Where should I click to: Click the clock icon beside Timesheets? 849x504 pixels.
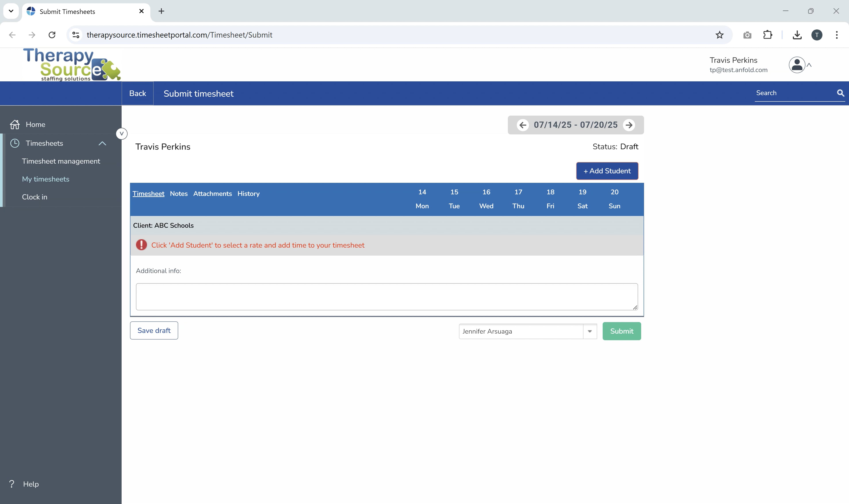15,143
